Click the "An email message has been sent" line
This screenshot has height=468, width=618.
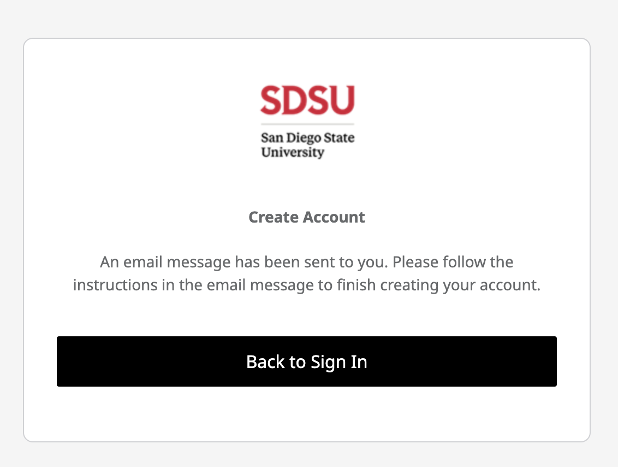[x=307, y=262]
